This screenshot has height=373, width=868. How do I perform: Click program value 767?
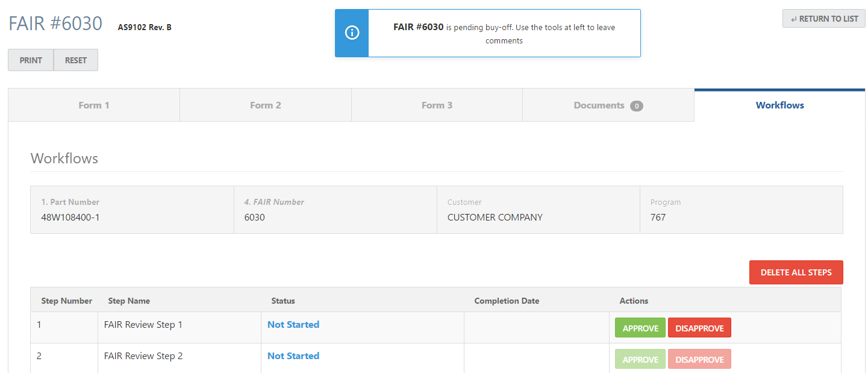(x=658, y=218)
